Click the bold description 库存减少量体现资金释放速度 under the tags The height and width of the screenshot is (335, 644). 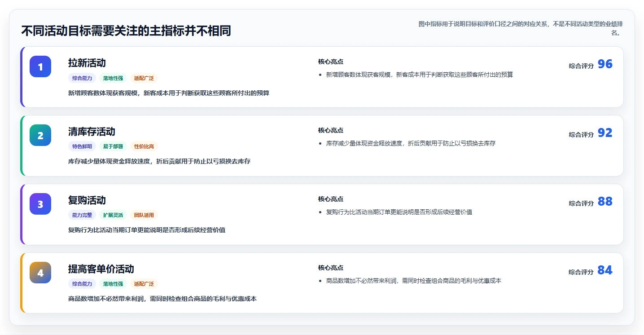(159, 161)
